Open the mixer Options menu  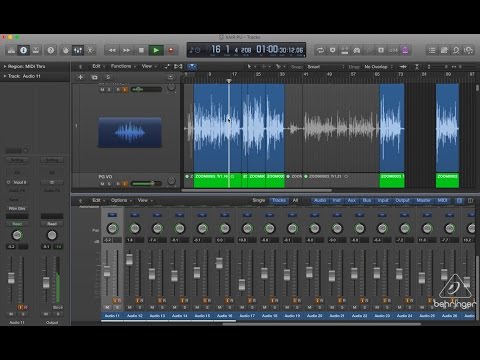[x=121, y=200]
